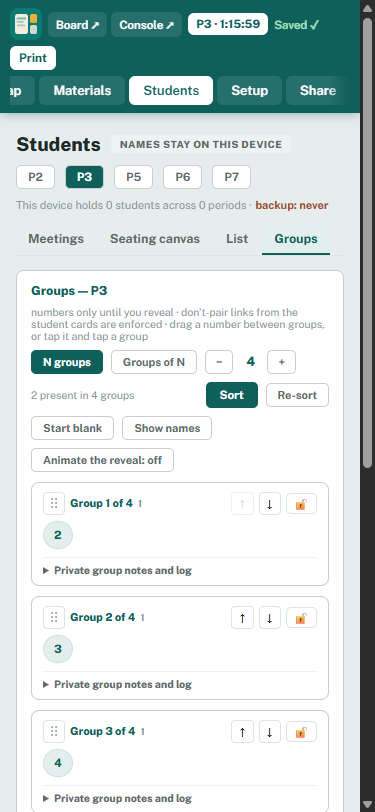The width and height of the screenshot is (375, 812).
Task: Move Group 2 of 4 down
Action: pyautogui.click(x=270, y=618)
